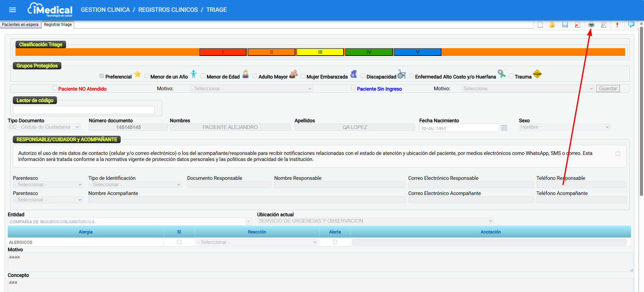Click the red exclamation mark icon

click(617, 25)
